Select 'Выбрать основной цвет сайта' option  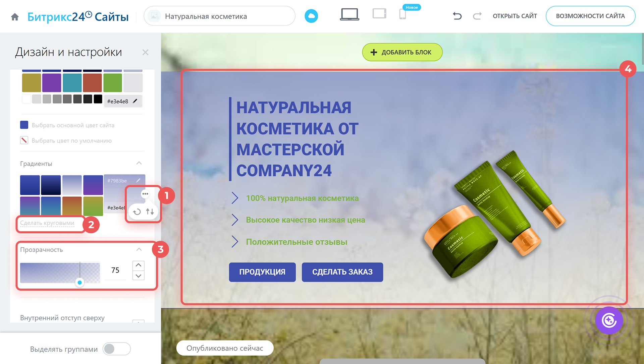point(73,125)
